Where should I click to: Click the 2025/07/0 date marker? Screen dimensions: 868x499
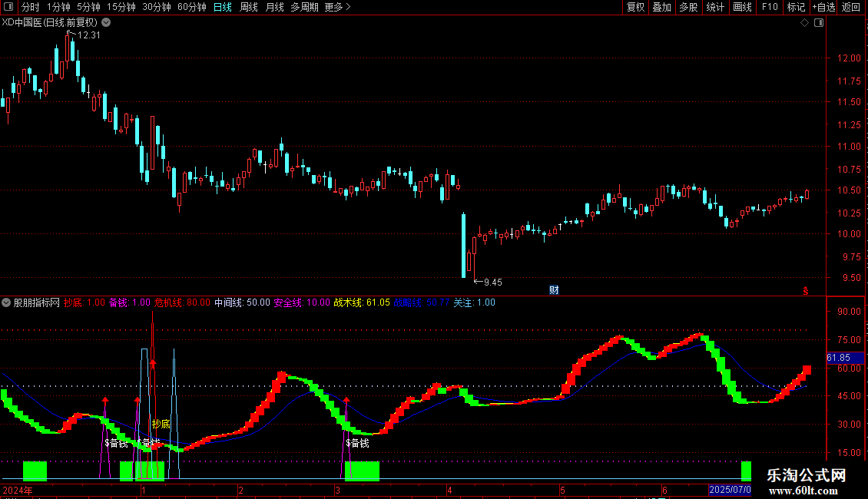[730, 490]
